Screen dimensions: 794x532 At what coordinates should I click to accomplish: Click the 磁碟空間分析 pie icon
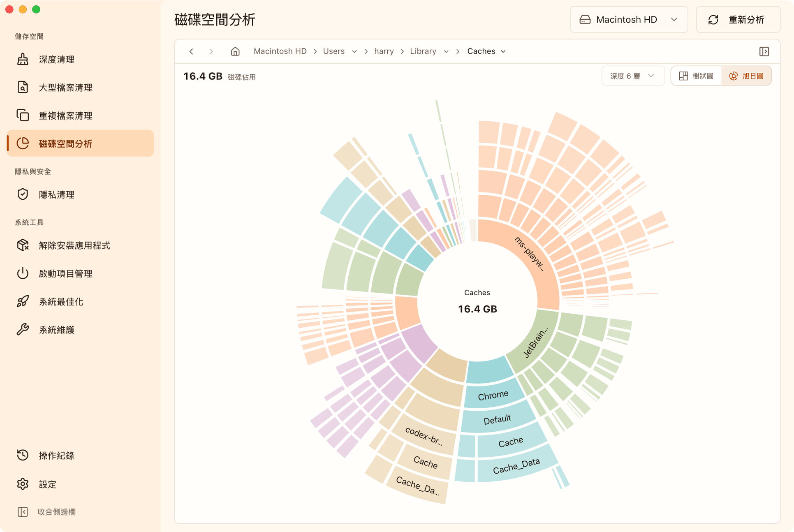coord(23,143)
